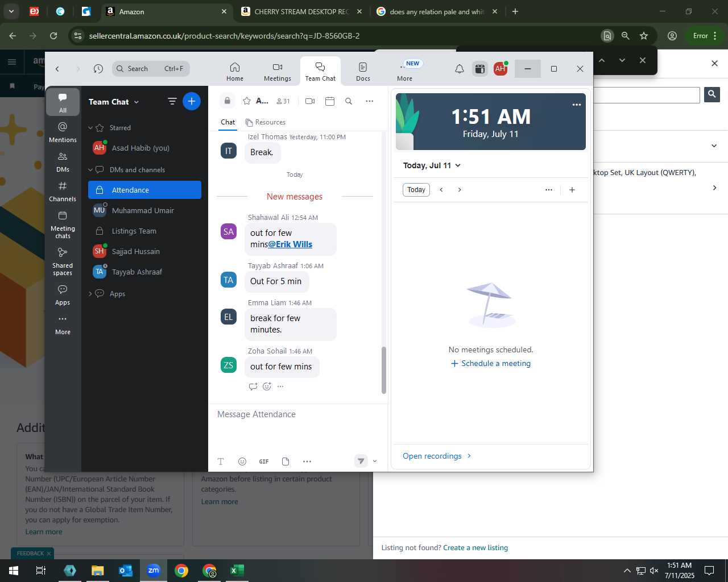Search within the Attendance chat
The height and width of the screenshot is (582, 728).
[349, 101]
